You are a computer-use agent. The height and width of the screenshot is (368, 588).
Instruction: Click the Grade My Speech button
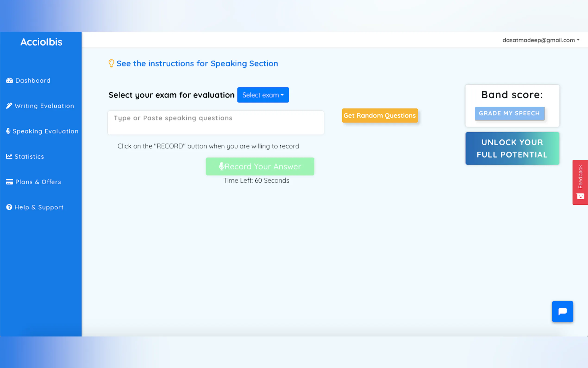coord(510,113)
